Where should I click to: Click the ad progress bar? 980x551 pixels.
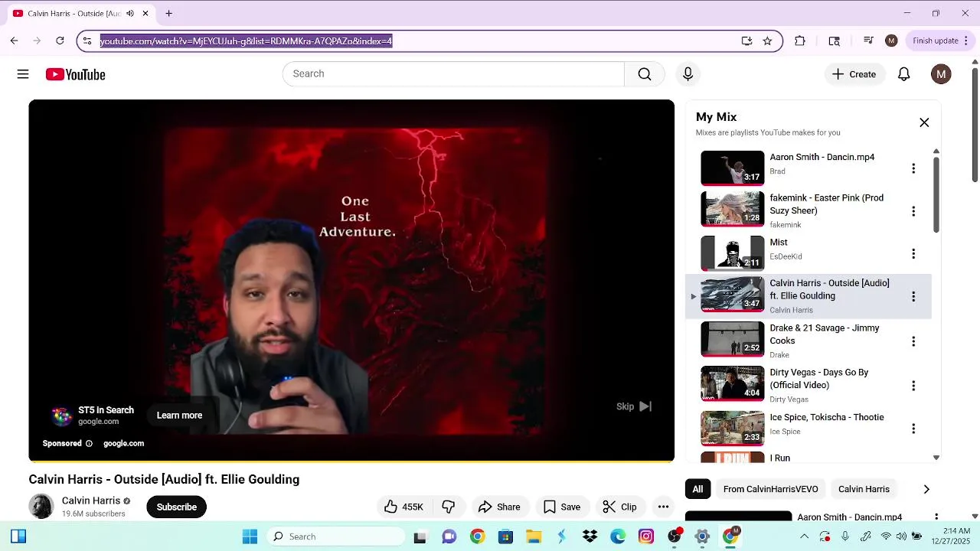coord(351,461)
